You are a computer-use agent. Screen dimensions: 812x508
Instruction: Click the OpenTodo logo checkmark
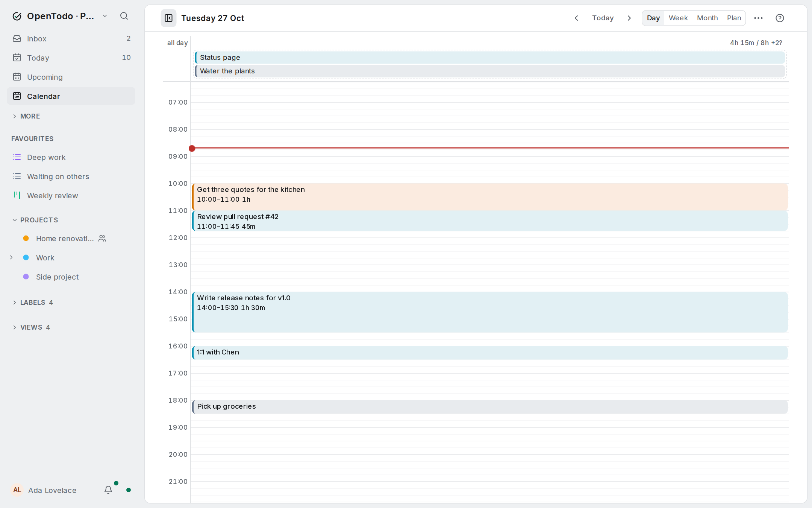tap(17, 16)
